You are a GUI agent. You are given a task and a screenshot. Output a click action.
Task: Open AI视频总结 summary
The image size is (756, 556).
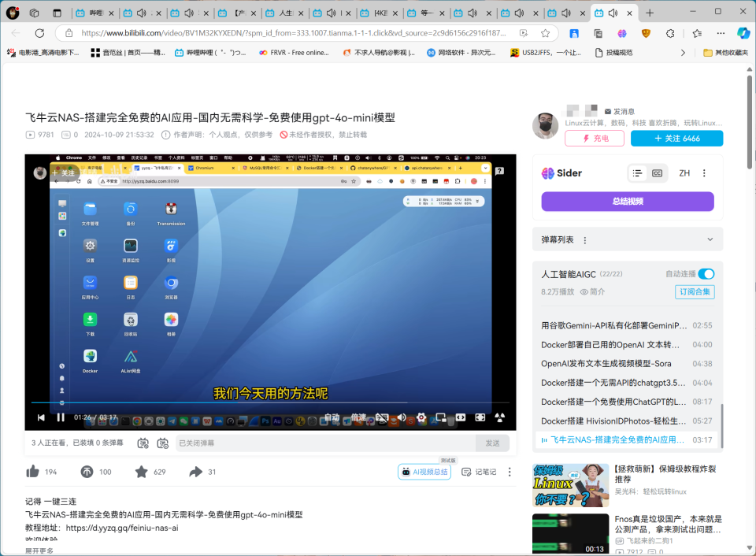(424, 472)
